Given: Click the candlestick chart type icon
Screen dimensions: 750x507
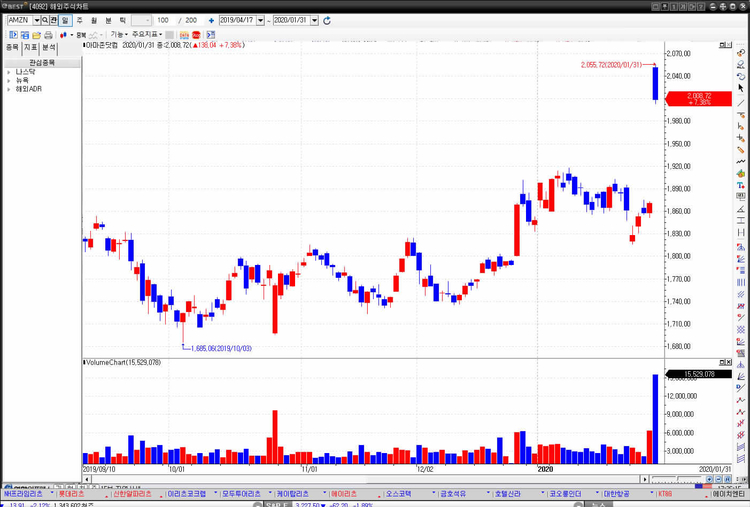Looking at the screenshot, I should coord(63,35).
